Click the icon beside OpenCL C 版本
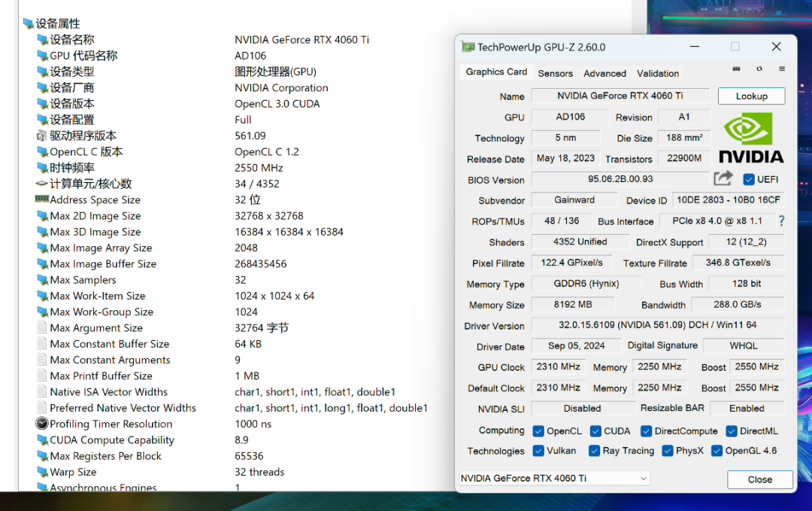This screenshot has height=511, width=812. pyautogui.click(x=42, y=152)
